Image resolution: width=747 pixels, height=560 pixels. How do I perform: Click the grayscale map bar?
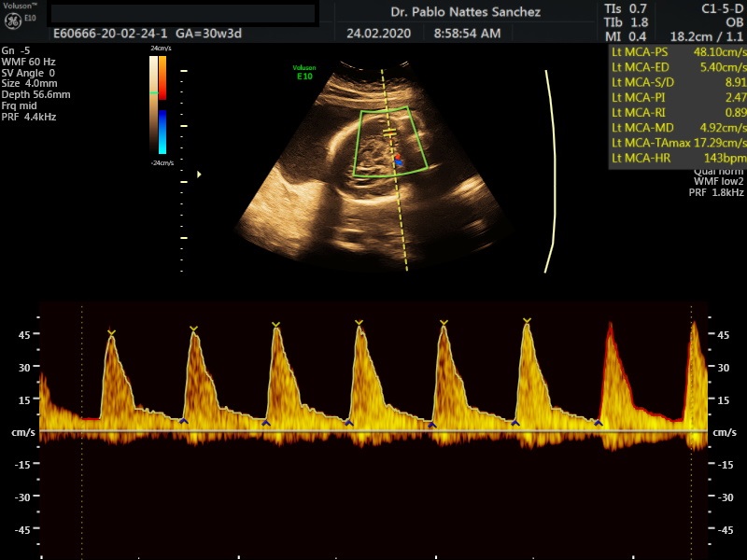click(153, 105)
